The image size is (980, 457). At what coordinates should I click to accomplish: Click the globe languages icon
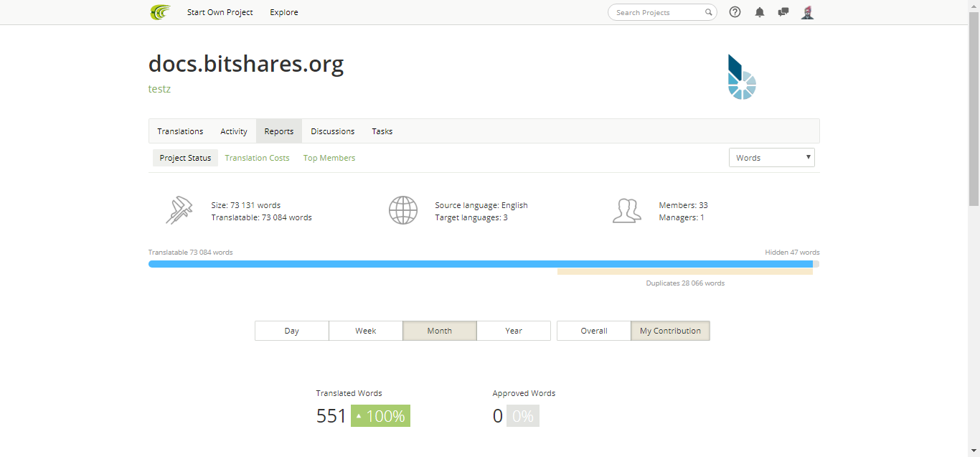[x=403, y=211]
